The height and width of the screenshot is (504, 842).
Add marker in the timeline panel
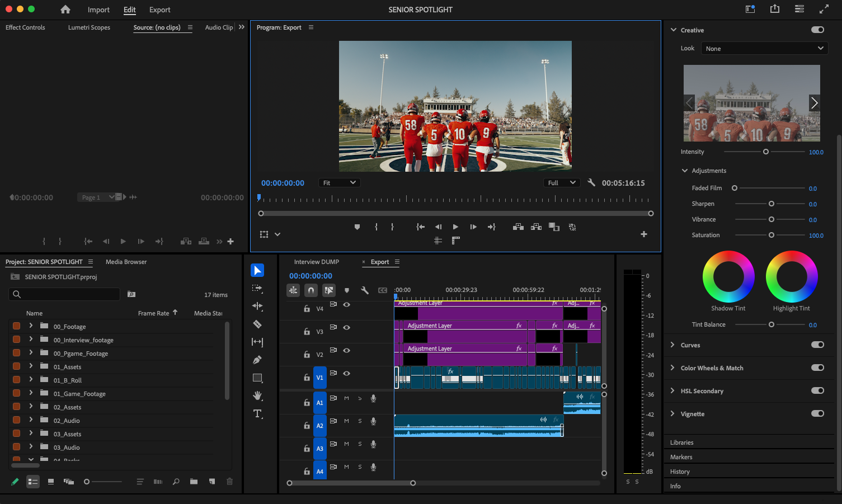pos(347,290)
